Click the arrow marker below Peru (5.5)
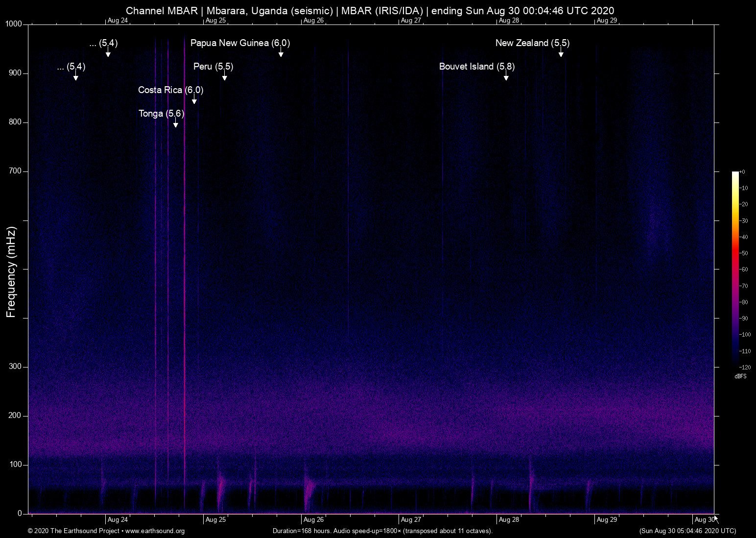756x538 pixels. pos(224,77)
